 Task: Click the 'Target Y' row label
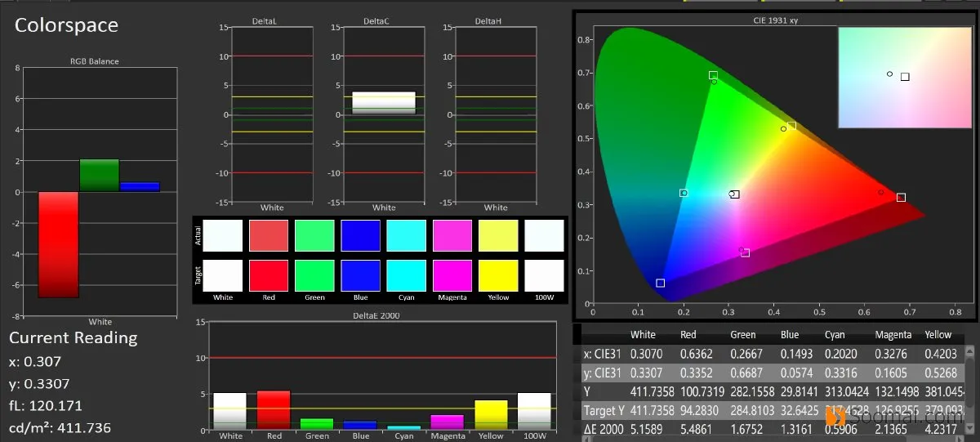point(604,410)
